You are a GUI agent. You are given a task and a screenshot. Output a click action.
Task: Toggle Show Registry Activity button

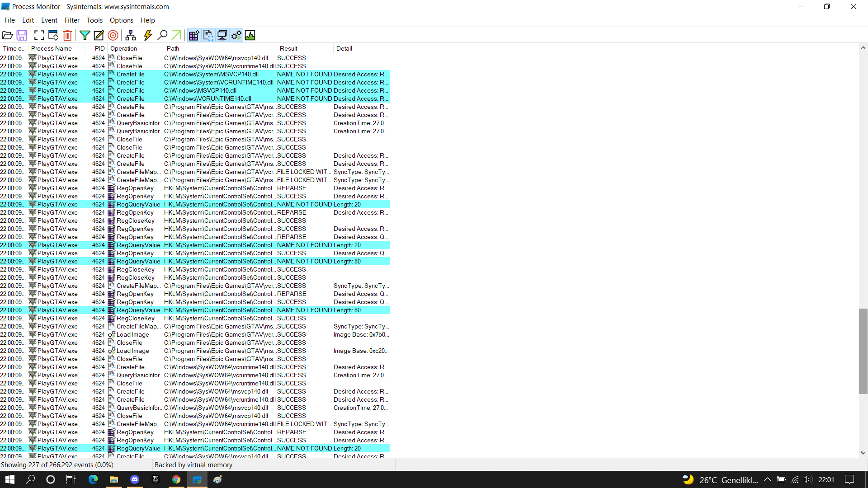click(x=194, y=35)
